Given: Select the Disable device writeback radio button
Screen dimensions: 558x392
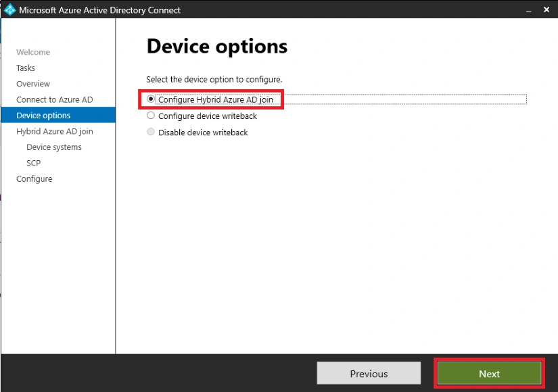Looking at the screenshot, I should point(151,132).
